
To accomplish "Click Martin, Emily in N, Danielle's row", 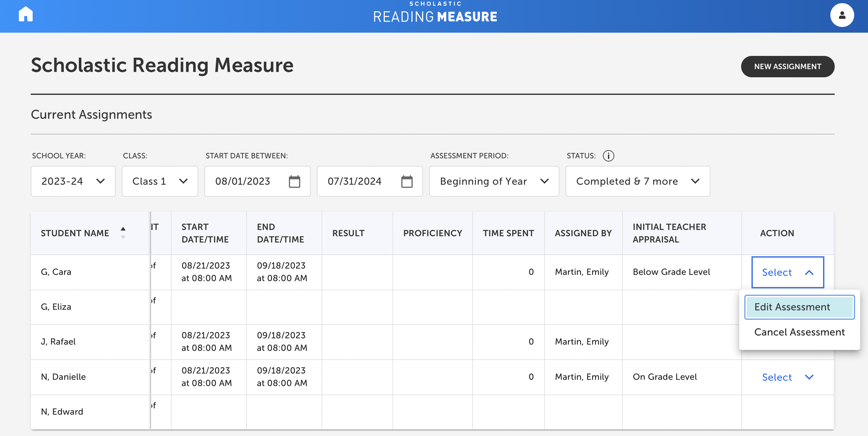I will (x=582, y=377).
